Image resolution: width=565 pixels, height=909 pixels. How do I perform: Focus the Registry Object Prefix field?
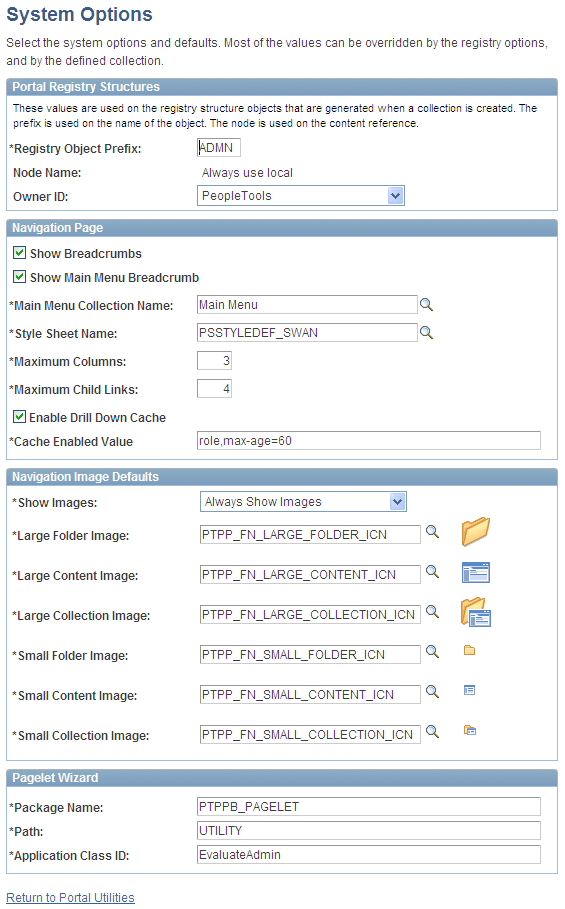click(x=218, y=148)
